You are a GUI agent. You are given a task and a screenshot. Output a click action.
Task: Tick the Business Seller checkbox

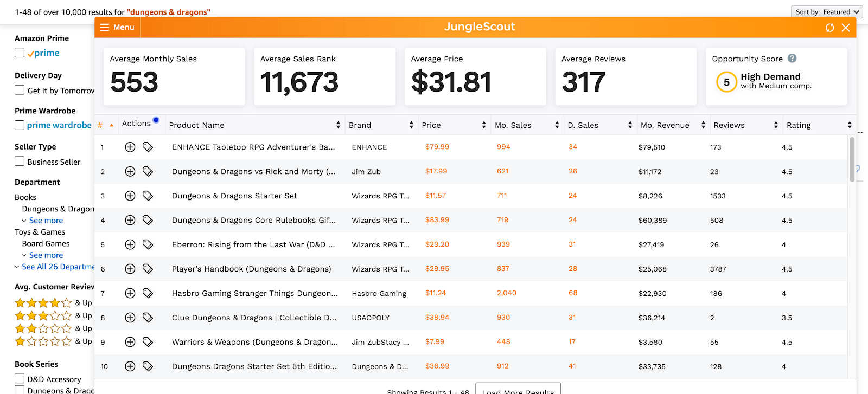pos(20,162)
